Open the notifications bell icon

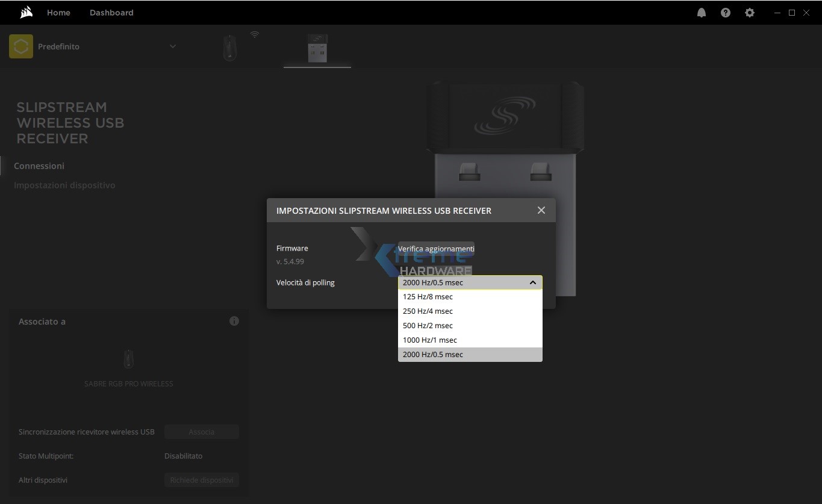(701, 13)
